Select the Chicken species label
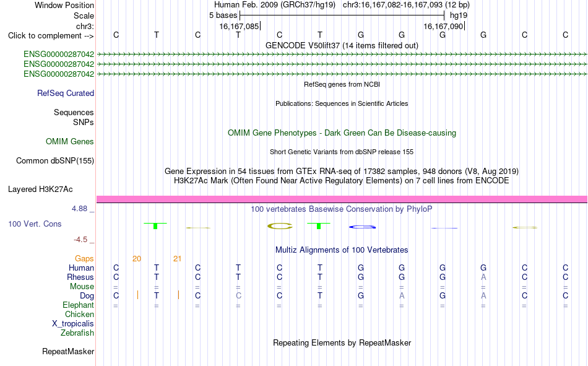The width and height of the screenshot is (588, 366). click(79, 314)
